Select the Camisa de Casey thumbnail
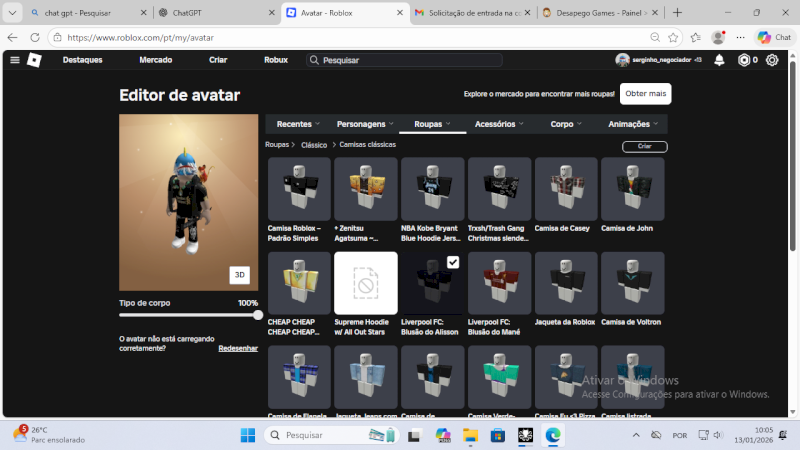This screenshot has height=450, width=800. click(566, 189)
